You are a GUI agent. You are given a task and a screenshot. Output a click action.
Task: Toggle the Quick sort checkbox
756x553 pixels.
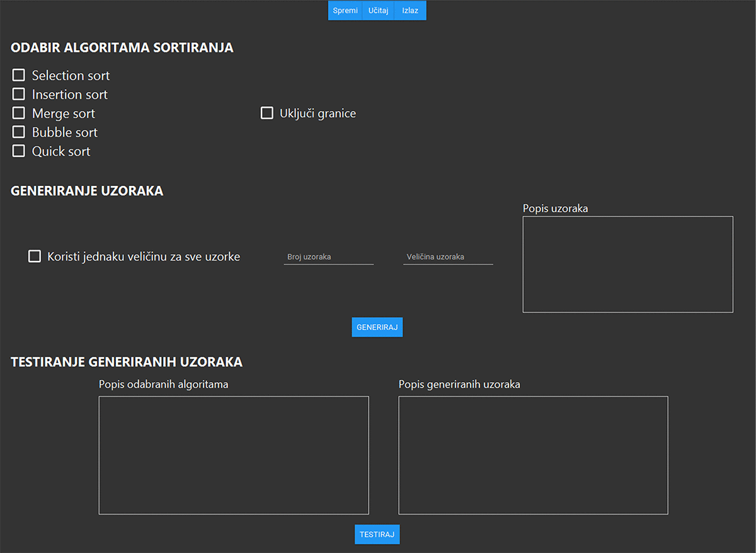point(19,151)
